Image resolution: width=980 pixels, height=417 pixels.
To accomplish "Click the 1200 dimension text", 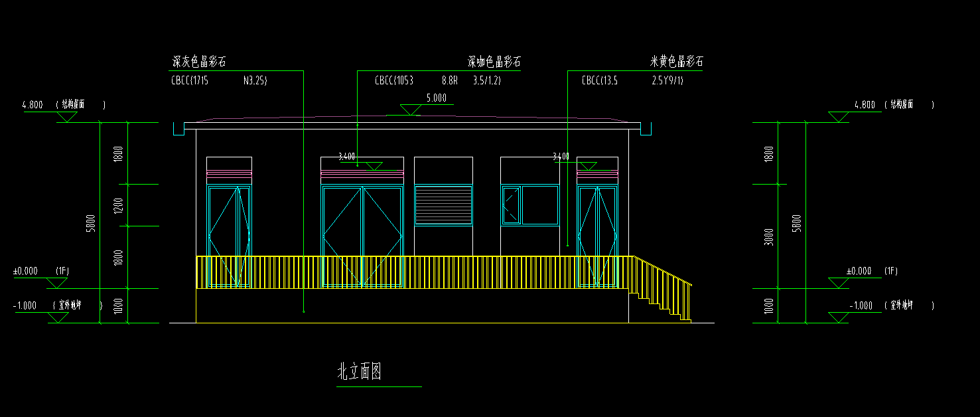I will point(118,205).
